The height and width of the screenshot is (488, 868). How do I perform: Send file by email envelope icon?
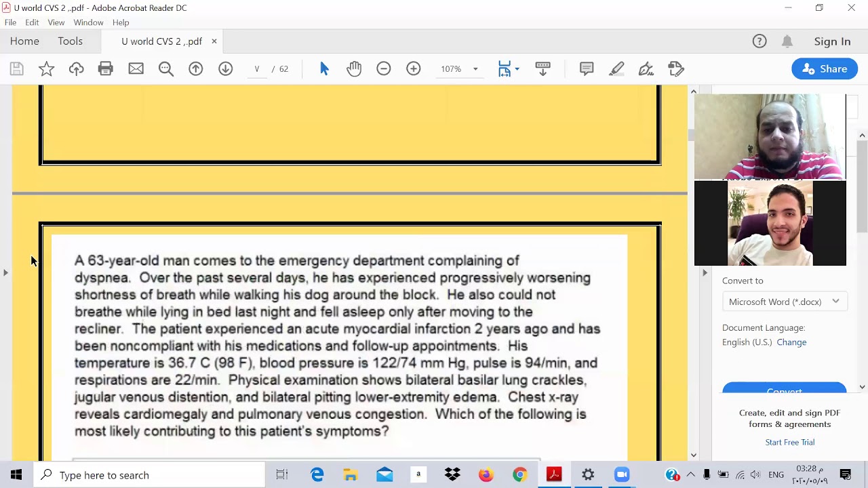coord(136,68)
